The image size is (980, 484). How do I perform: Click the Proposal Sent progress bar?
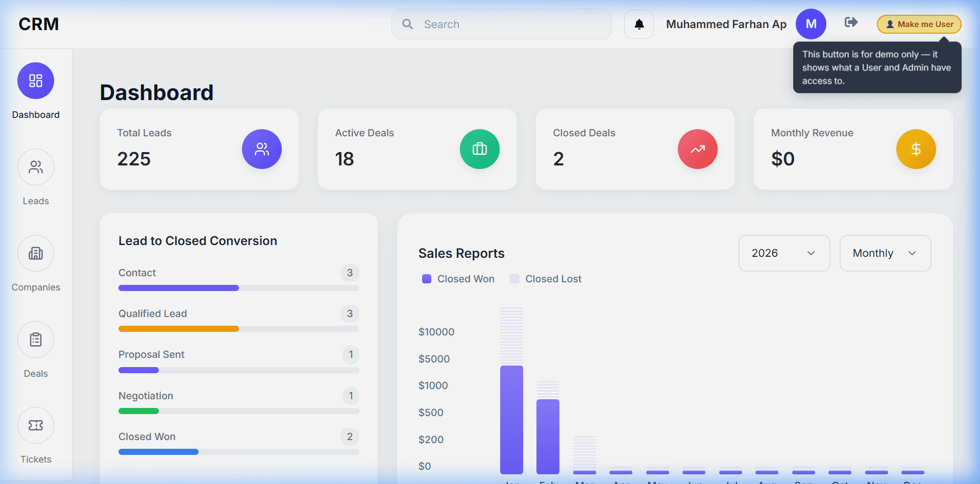click(239, 370)
